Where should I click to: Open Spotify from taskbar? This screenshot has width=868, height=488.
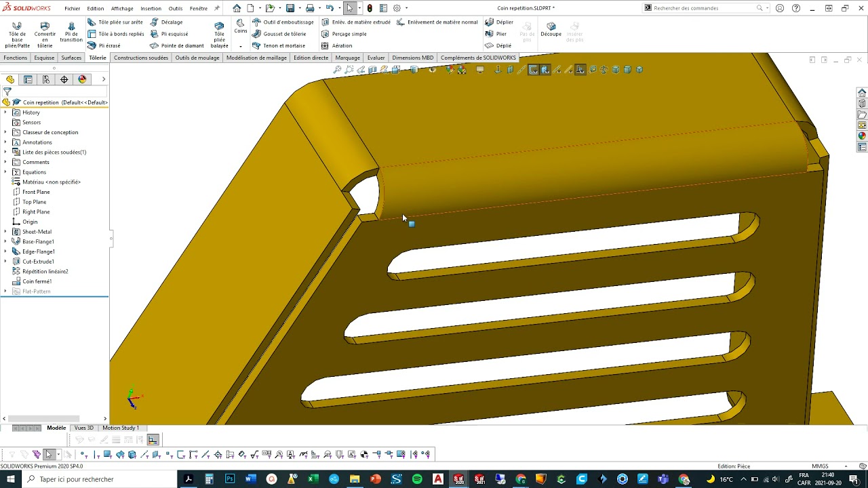click(x=417, y=479)
